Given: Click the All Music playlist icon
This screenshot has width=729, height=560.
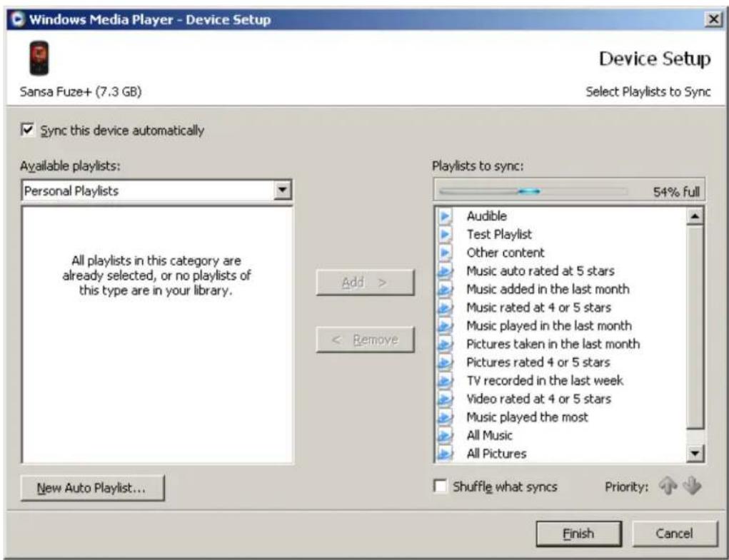Looking at the screenshot, I should (445, 436).
